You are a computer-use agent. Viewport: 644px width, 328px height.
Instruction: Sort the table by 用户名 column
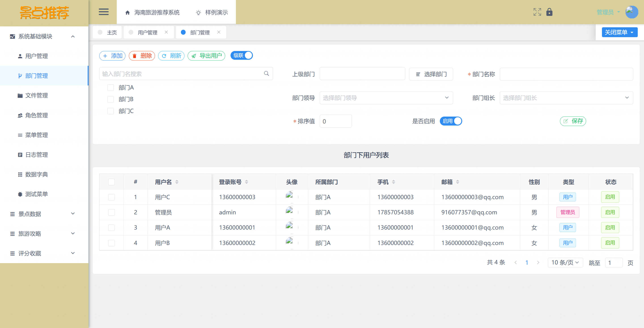(x=177, y=182)
